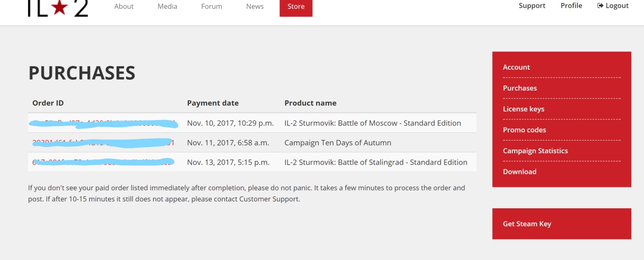This screenshot has width=644, height=260.
Task: Open the Battle of Moscow order ID
Action: click(103, 123)
